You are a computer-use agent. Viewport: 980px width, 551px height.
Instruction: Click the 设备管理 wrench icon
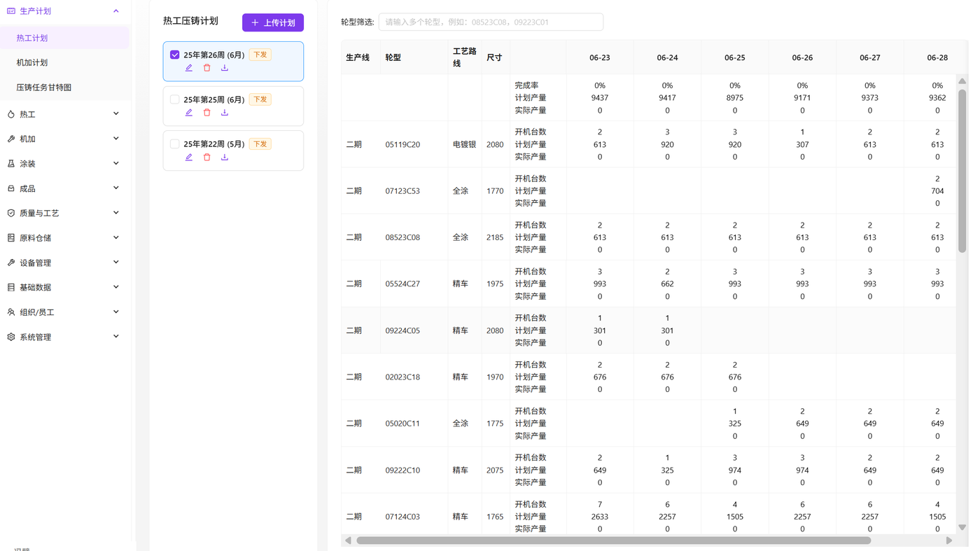tap(11, 263)
